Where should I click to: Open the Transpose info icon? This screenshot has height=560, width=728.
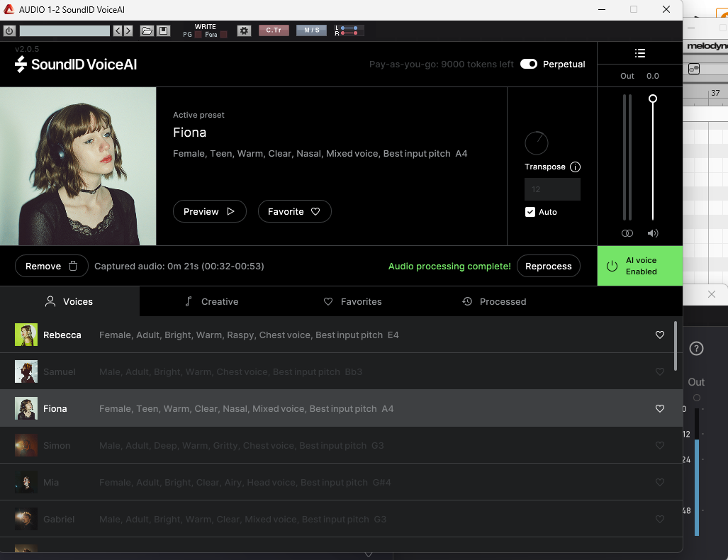(x=575, y=167)
